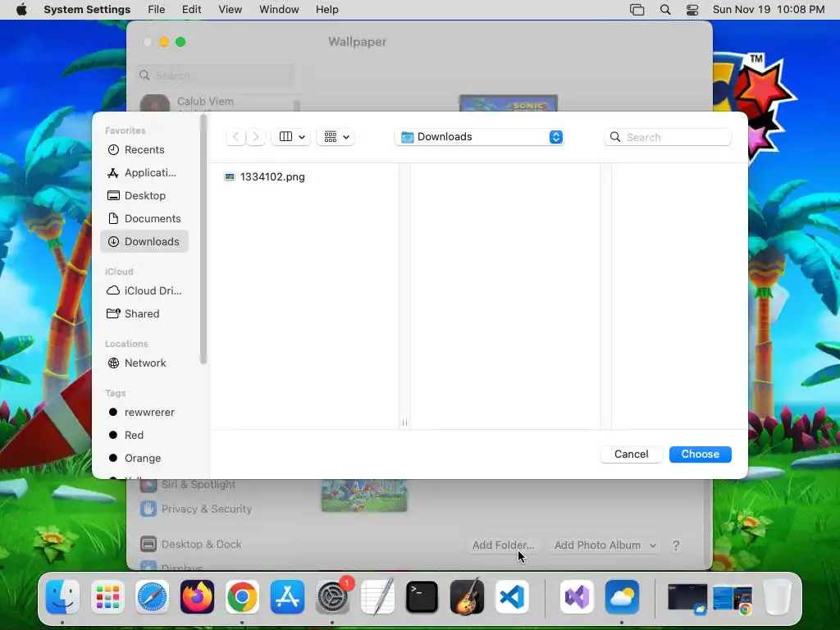Click the first column resize handle
Viewport: 840px width, 630px height.
(x=404, y=422)
